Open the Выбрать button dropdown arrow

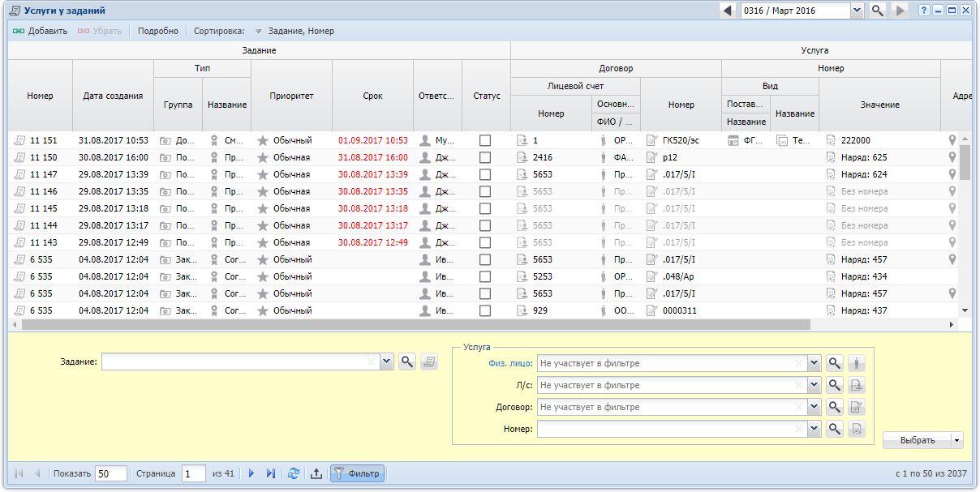[957, 440]
